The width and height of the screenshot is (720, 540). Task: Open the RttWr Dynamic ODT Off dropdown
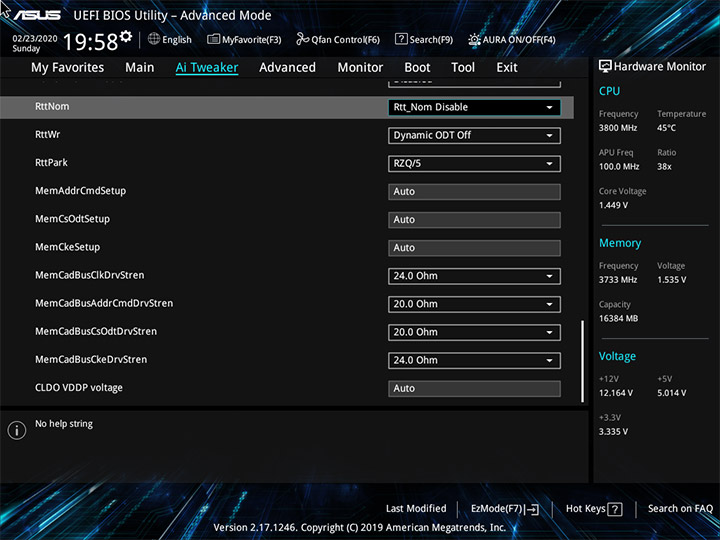tap(474, 135)
